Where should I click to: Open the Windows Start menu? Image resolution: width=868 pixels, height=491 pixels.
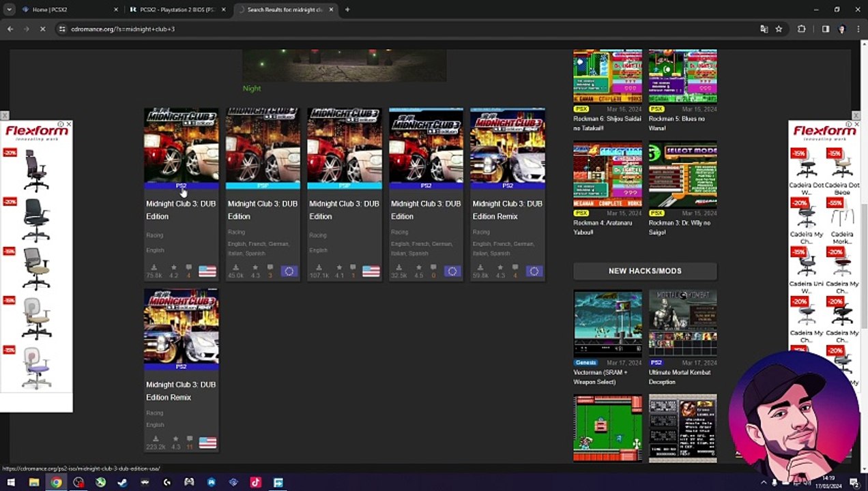[12, 482]
